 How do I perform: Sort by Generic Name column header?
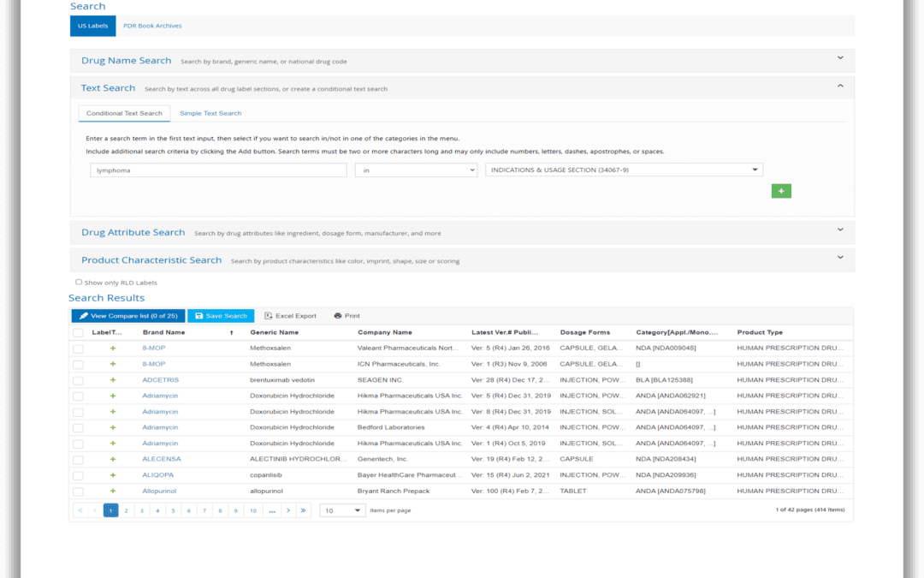274,332
